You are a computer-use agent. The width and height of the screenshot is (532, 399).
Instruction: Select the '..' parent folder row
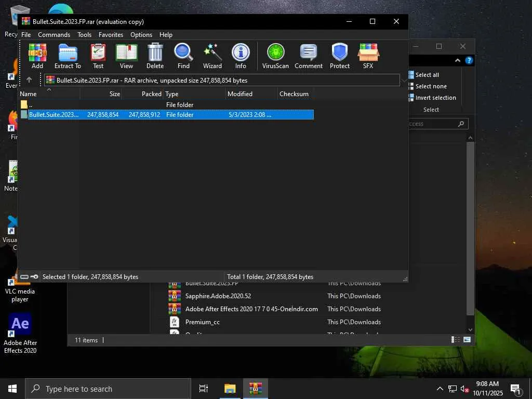click(166, 105)
